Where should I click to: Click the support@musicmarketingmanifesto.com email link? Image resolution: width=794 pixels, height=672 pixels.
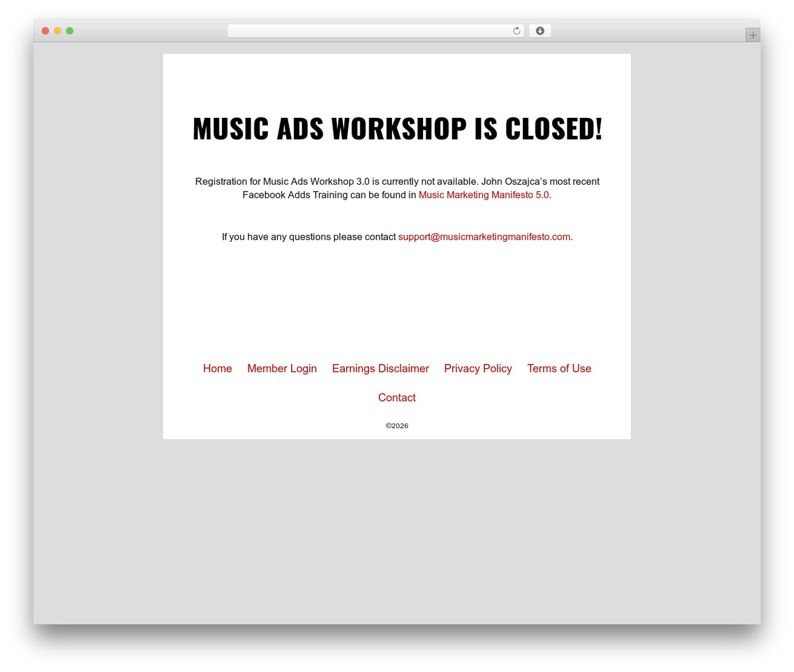click(484, 237)
